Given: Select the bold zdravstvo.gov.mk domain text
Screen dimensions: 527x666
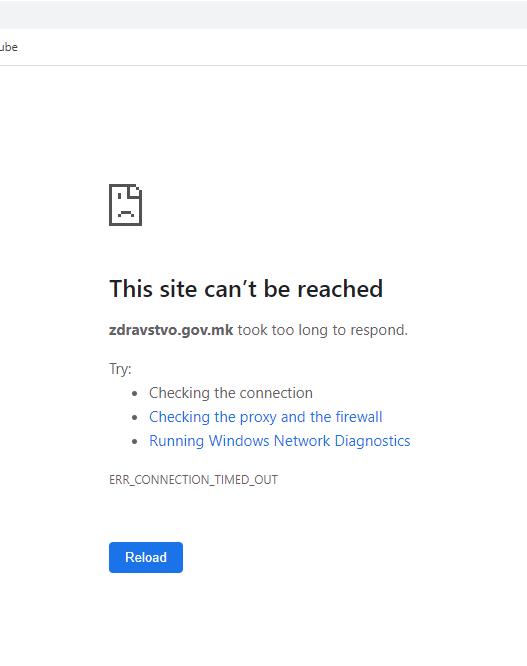Looking at the screenshot, I should click(x=171, y=330).
